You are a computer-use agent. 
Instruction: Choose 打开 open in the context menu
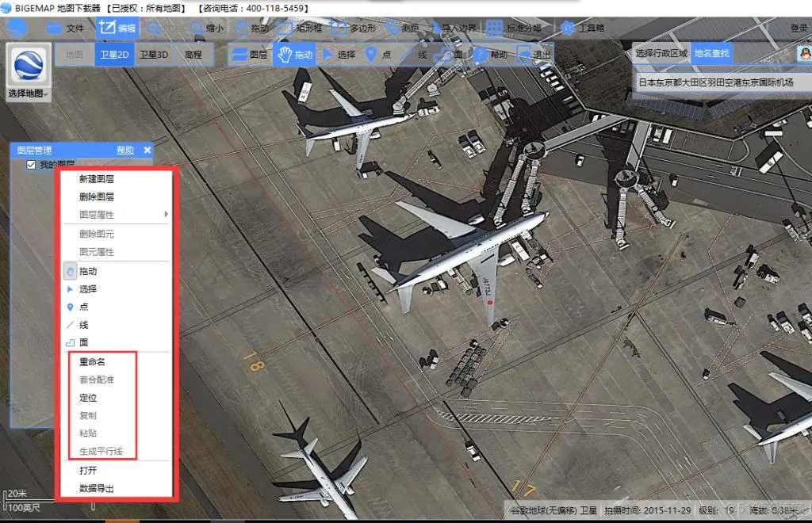(x=117, y=470)
